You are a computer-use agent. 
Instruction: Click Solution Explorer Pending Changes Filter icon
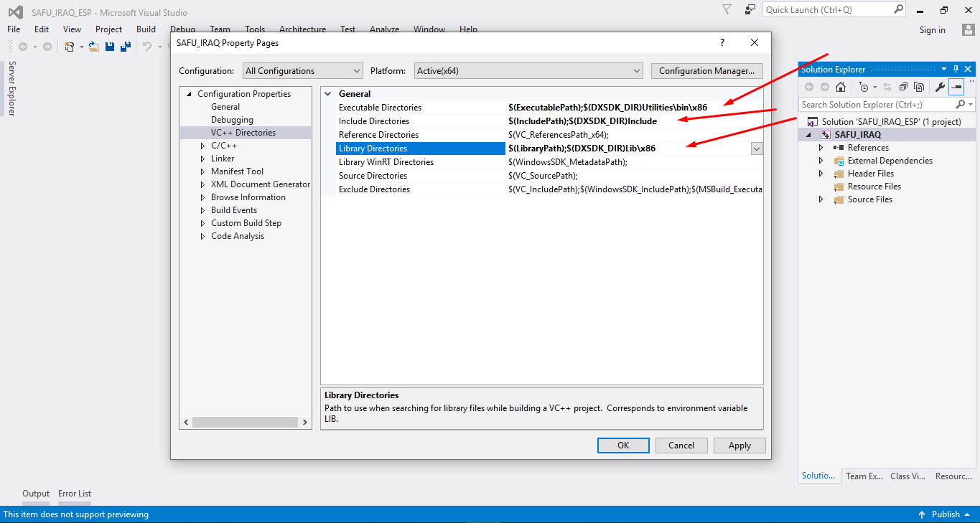(x=864, y=87)
